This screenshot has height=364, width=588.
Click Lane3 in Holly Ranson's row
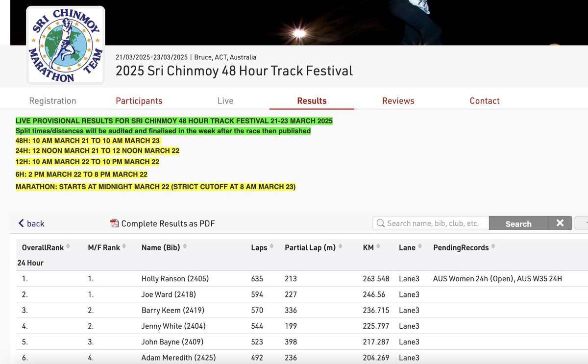point(409,279)
